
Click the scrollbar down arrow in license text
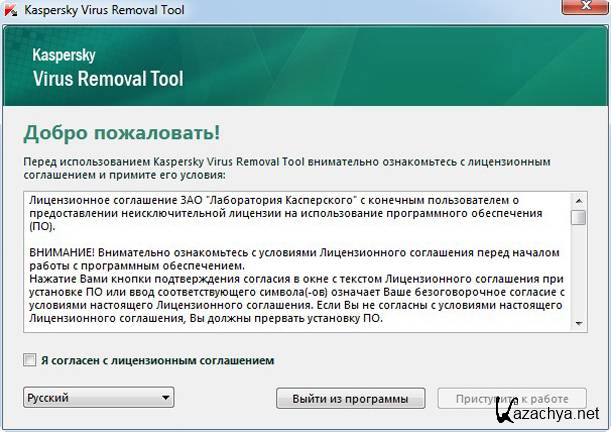pos(579,324)
